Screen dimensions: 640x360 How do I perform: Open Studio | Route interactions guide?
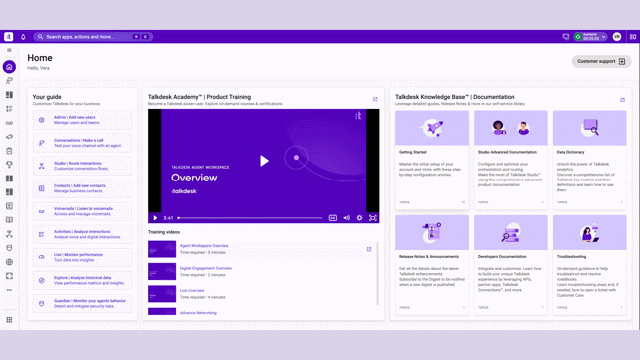(x=82, y=166)
